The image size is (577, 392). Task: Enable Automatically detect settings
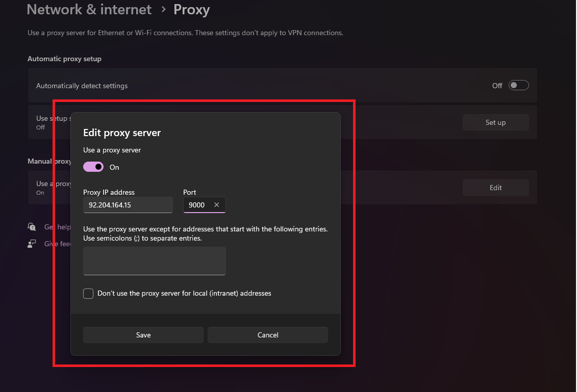(x=518, y=85)
